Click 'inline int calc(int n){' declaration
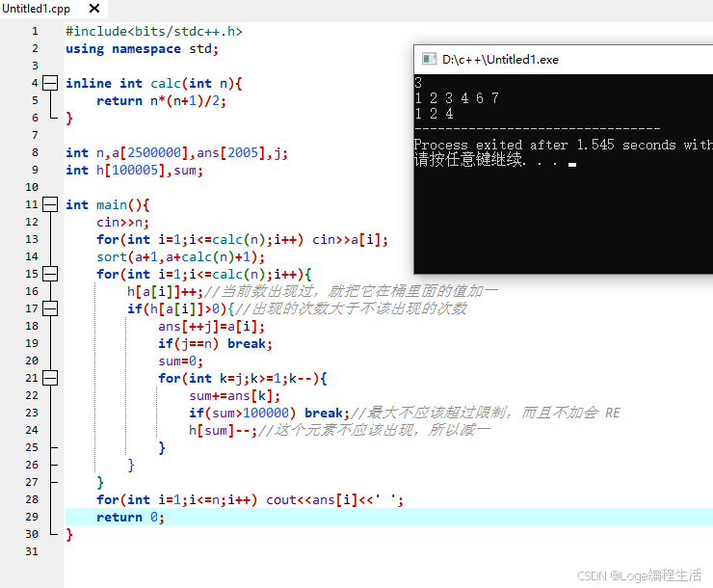713x588 pixels. pos(154,83)
